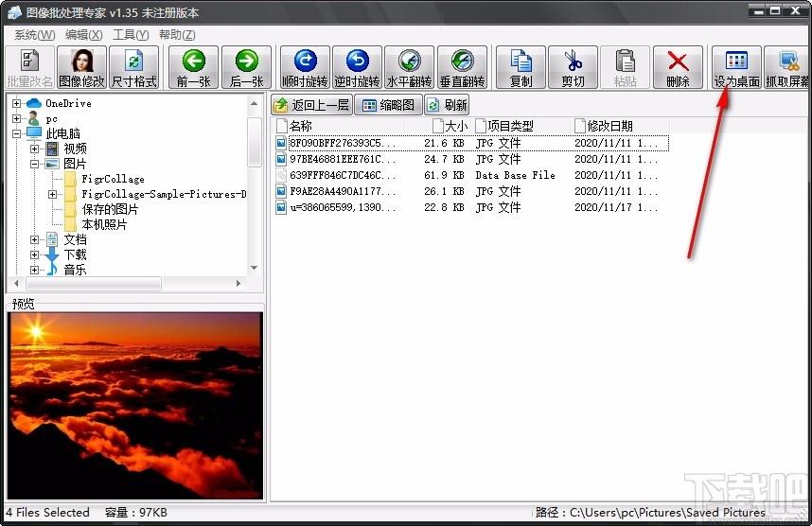This screenshot has height=526, width=812.
Task: Click the tree horizontal scroll right arrow
Action: click(238, 283)
